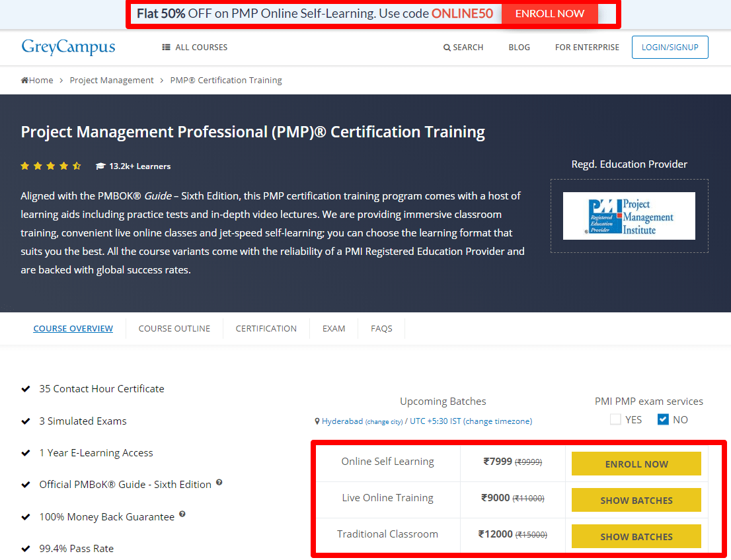The width and height of the screenshot is (731, 560).
Task: Click the change timezone link
Action: point(498,421)
